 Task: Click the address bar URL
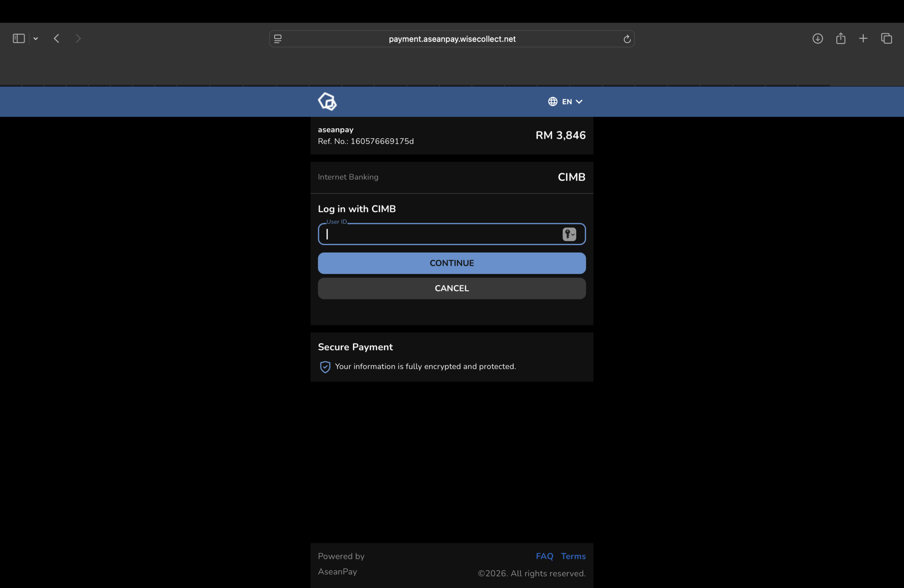coord(452,39)
